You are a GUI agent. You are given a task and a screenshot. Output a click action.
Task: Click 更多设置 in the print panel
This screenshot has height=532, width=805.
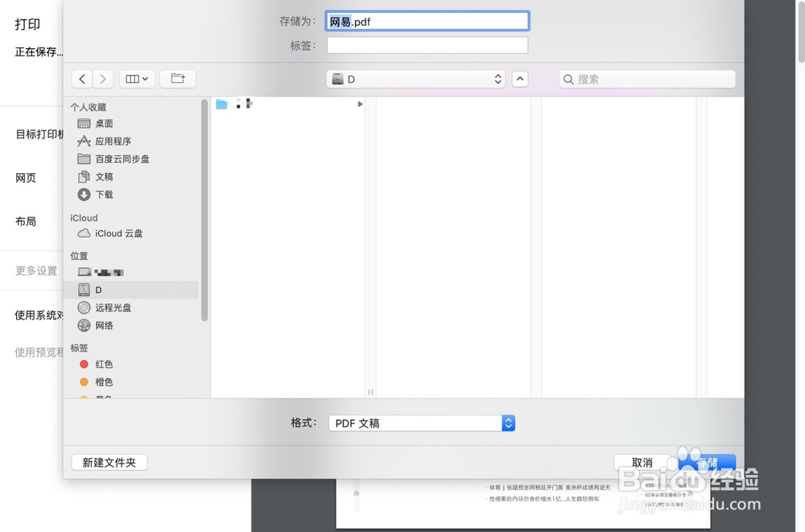36,270
